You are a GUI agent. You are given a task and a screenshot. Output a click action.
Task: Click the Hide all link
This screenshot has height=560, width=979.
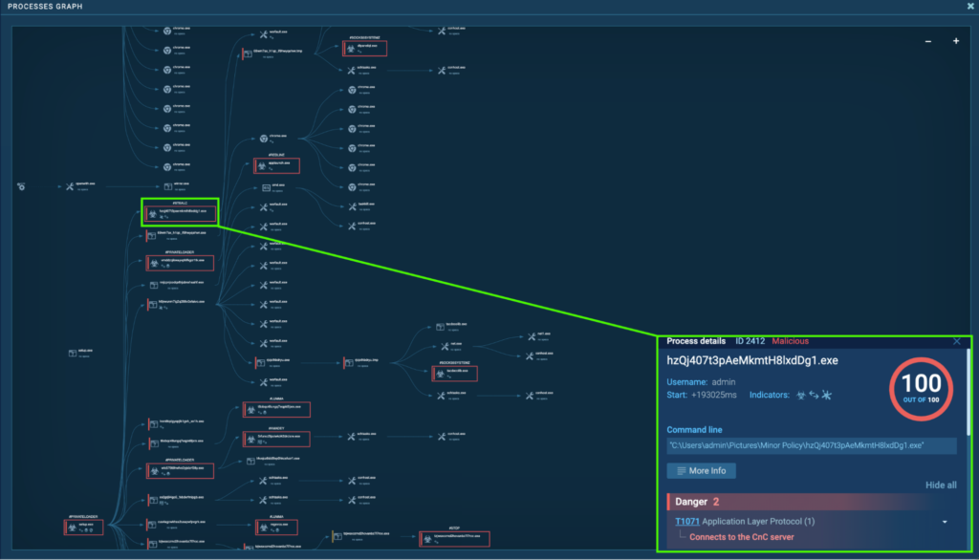[941, 485]
